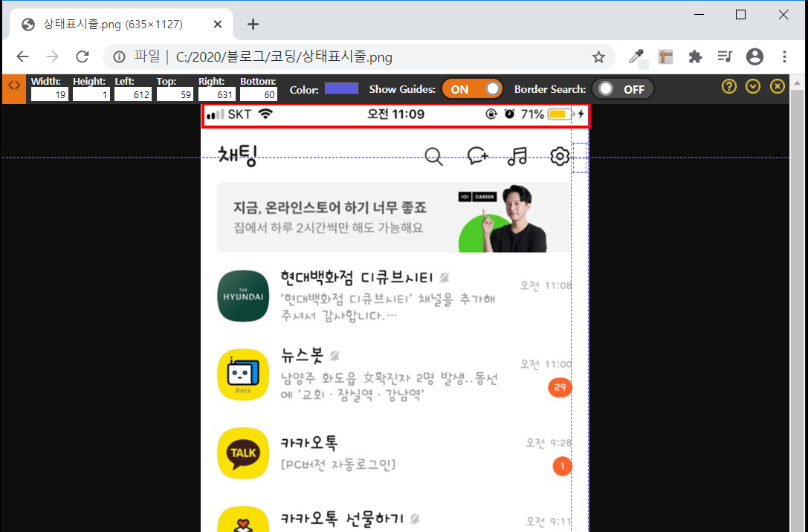The height and width of the screenshot is (532, 808).
Task: Edit the Top field value
Action: pos(175,95)
